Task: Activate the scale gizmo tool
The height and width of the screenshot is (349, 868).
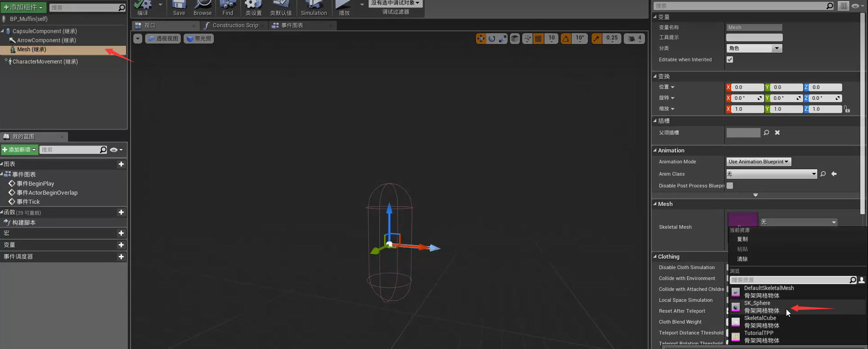Action: click(x=503, y=39)
